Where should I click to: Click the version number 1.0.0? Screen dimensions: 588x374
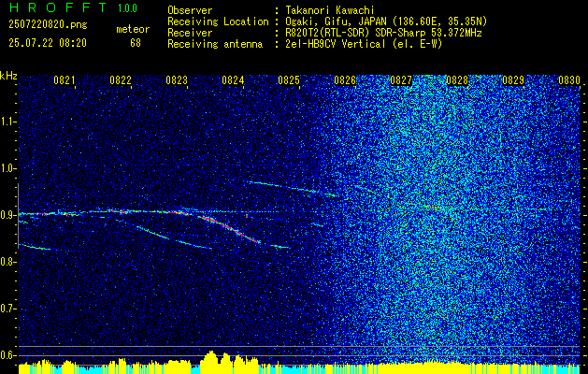pos(127,8)
